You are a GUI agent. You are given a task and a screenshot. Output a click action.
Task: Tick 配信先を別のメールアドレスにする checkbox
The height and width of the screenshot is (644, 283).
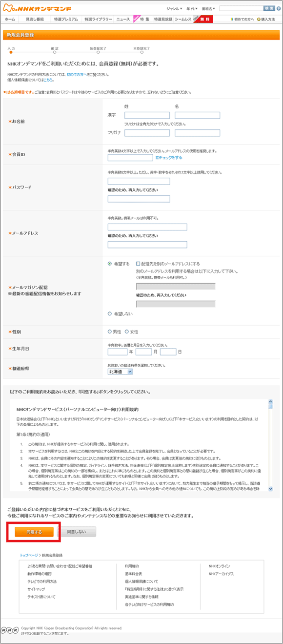(x=139, y=264)
